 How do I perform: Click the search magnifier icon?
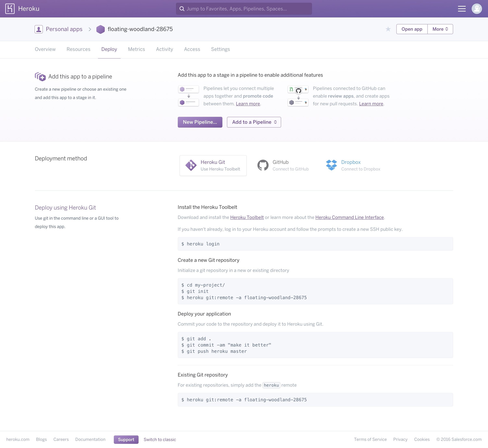[x=182, y=9]
